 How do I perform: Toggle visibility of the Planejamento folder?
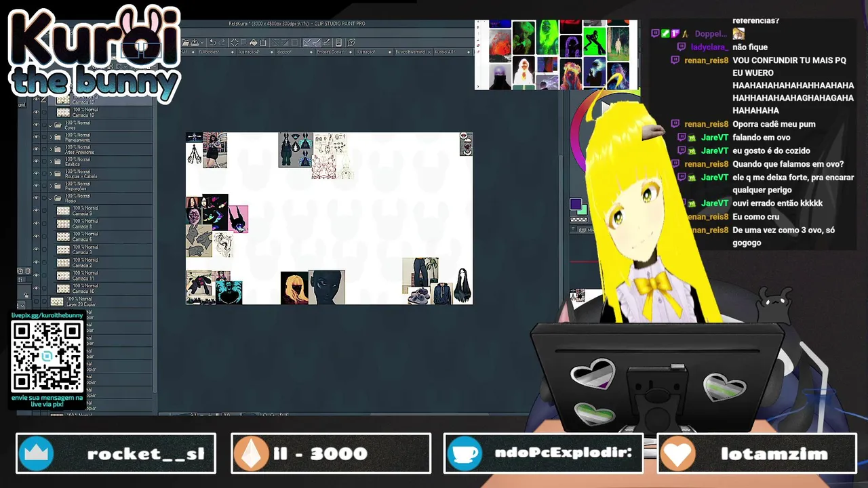[x=36, y=137]
